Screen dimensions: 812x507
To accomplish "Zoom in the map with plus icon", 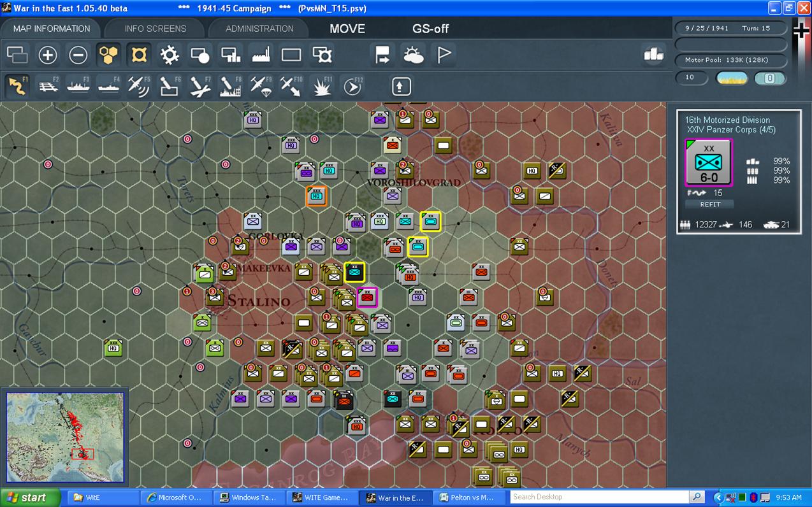I will tap(48, 55).
